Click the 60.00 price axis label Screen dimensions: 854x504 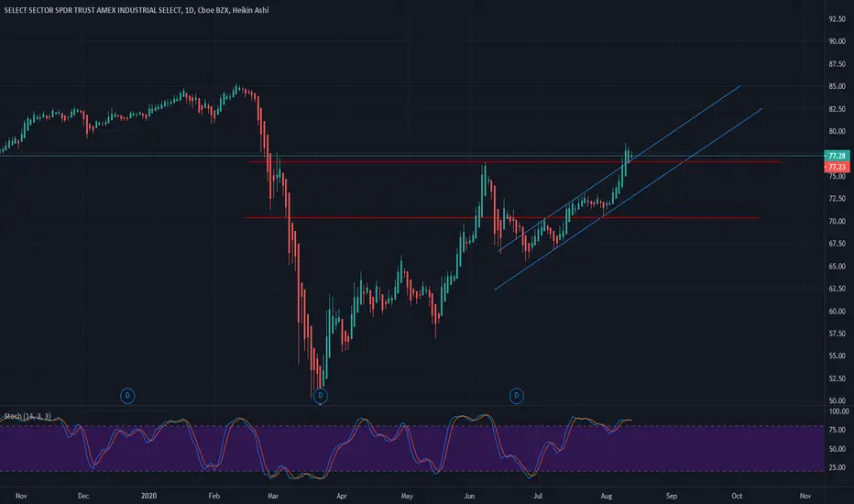tap(837, 312)
